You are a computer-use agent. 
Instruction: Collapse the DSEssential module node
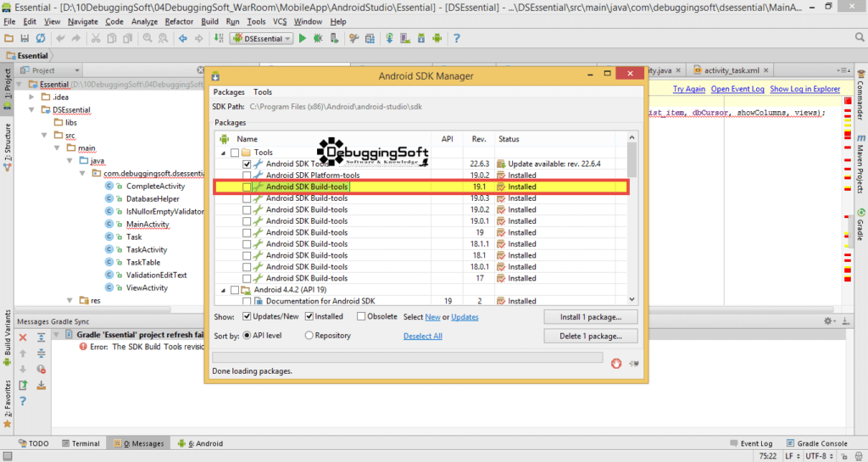[x=31, y=109]
